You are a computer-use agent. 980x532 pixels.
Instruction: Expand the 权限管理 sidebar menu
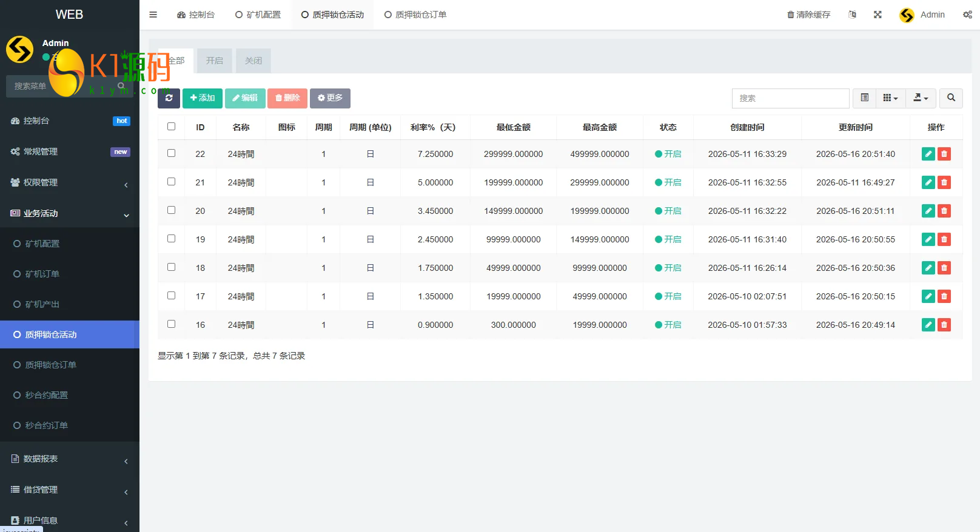(x=70, y=182)
